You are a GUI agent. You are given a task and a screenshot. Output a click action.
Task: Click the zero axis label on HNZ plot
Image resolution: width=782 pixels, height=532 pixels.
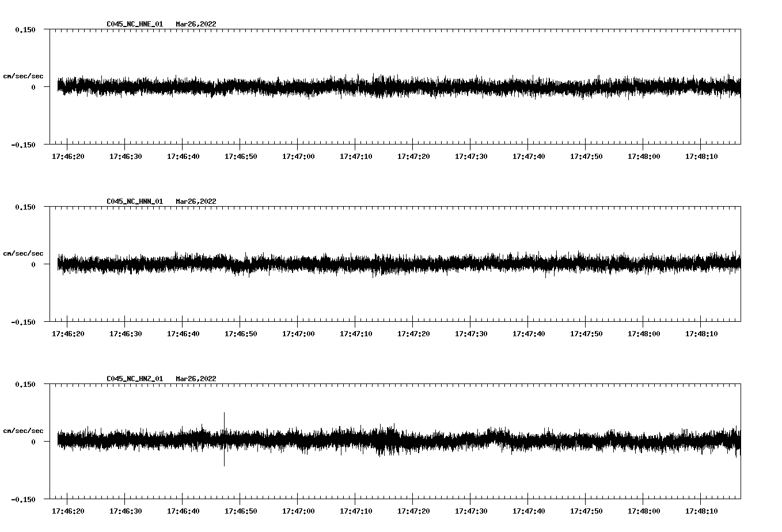(33, 442)
